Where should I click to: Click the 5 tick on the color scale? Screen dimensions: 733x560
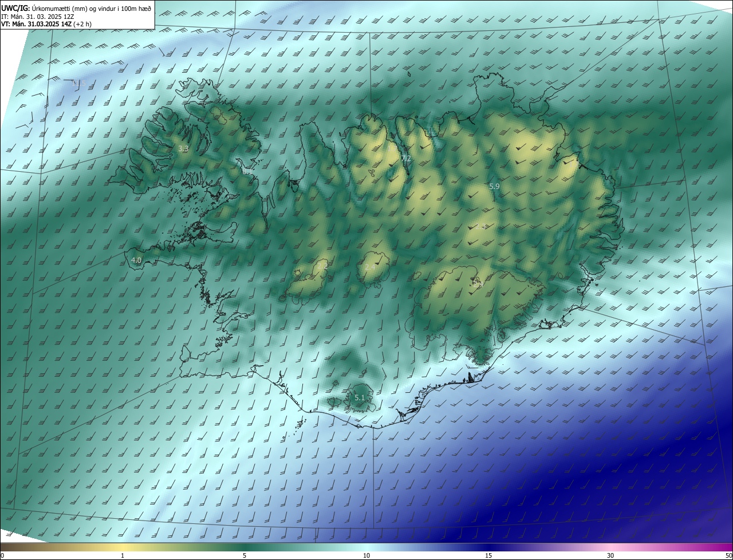(245, 556)
